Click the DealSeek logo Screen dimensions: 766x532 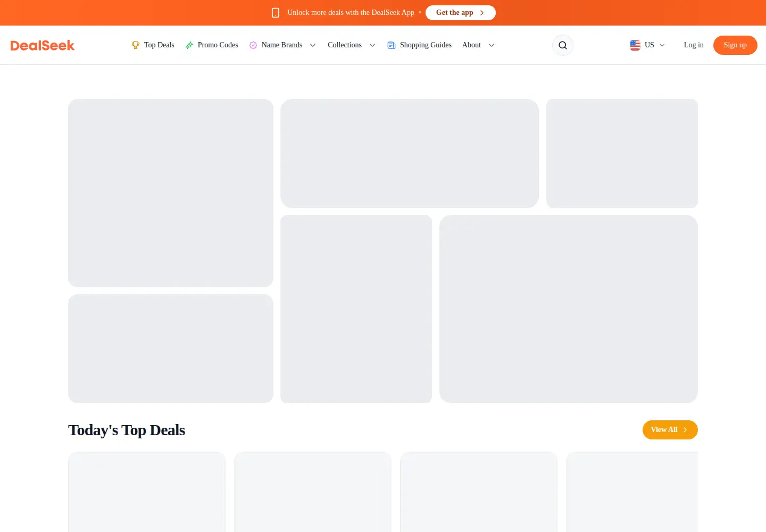tap(43, 45)
